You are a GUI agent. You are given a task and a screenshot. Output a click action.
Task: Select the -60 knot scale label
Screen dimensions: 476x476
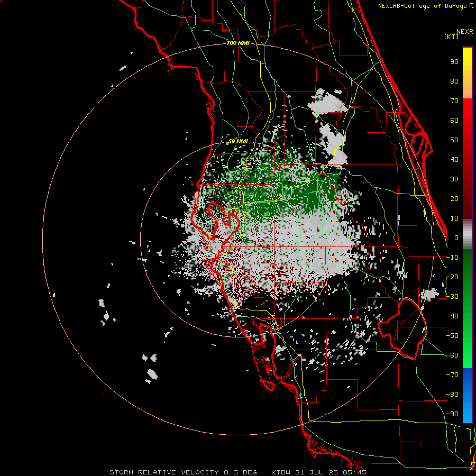452,355
